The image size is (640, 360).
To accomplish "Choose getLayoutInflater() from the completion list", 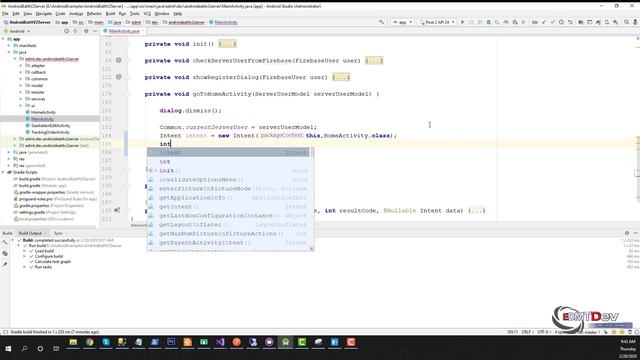I will pos(228,224).
